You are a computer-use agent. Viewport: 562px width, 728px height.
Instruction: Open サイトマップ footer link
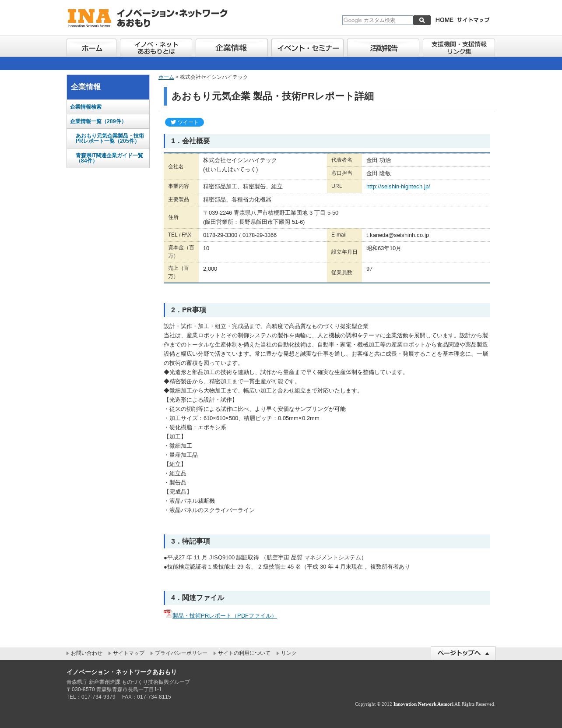tap(128, 653)
